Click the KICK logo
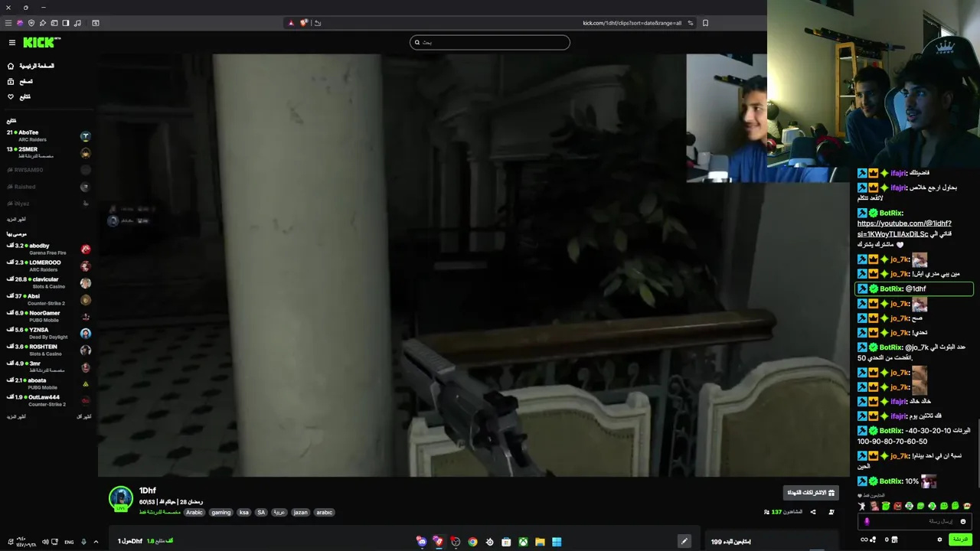 41,43
